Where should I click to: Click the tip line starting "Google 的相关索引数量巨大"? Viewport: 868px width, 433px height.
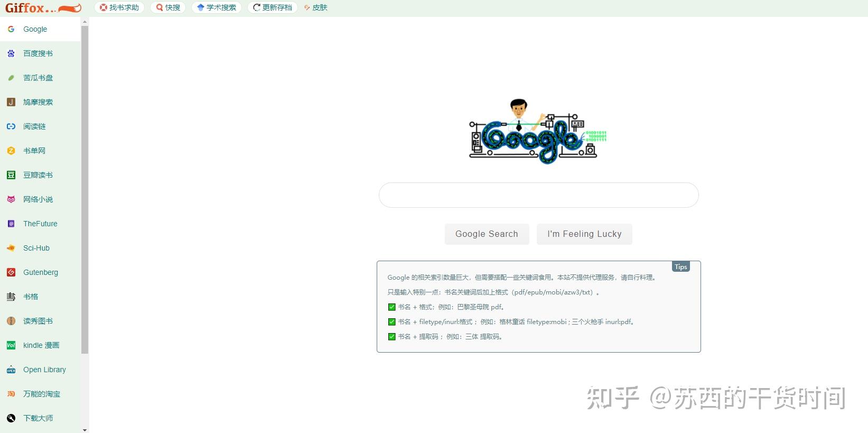pos(523,277)
